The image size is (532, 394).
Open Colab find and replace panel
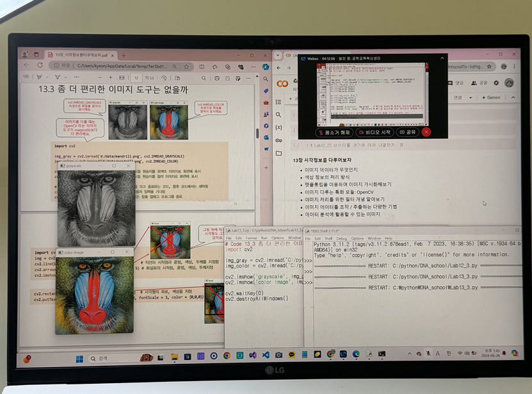278,115
